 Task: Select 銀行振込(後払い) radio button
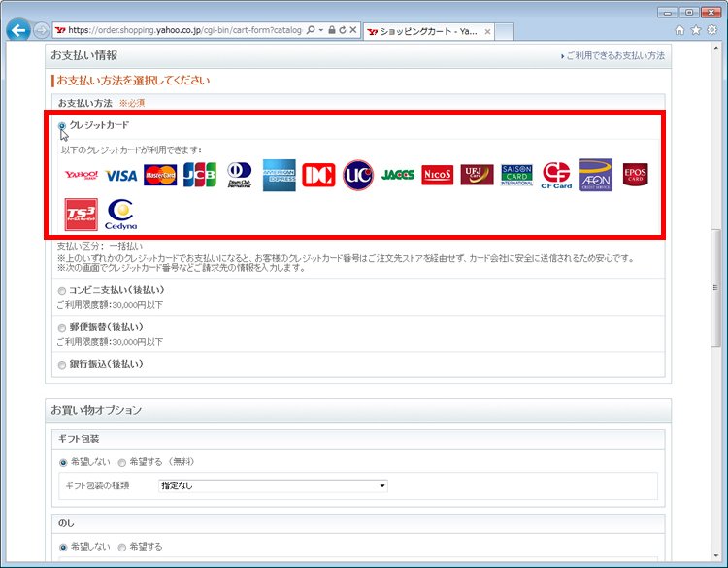pos(62,365)
